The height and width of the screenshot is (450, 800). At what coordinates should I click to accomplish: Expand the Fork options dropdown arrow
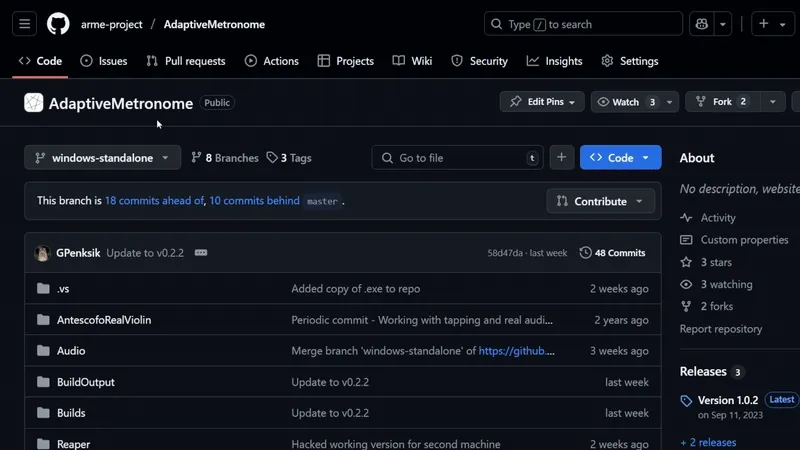(x=772, y=102)
